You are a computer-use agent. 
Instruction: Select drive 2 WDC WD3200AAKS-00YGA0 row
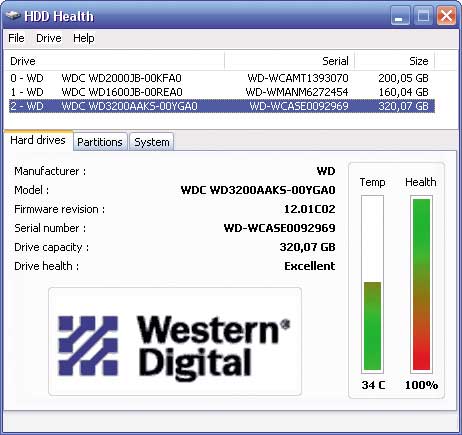(x=222, y=106)
